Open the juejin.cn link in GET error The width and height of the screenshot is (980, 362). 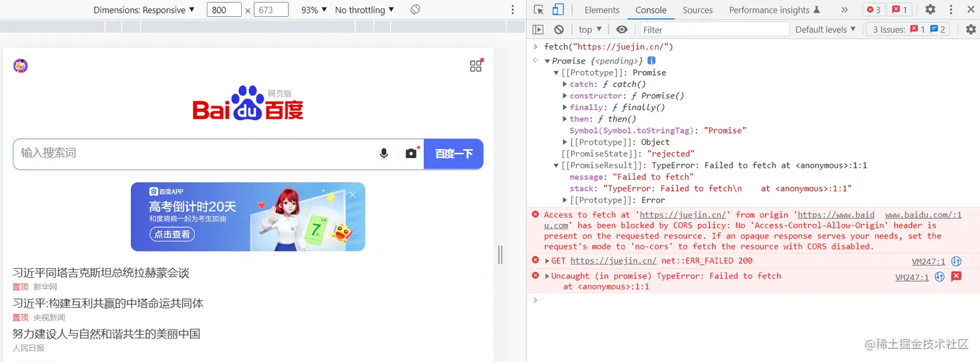point(613,261)
